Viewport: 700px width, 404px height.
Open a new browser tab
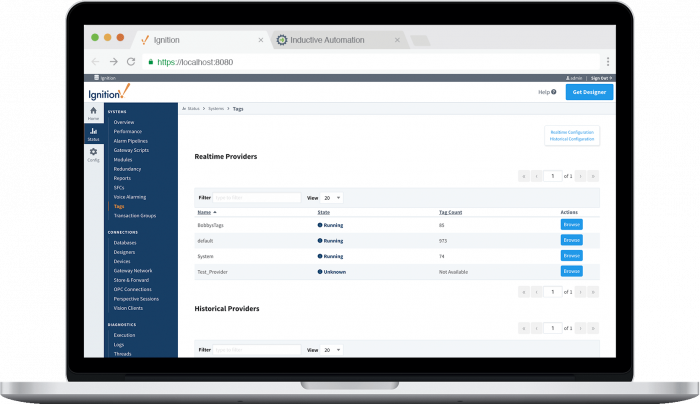point(420,41)
